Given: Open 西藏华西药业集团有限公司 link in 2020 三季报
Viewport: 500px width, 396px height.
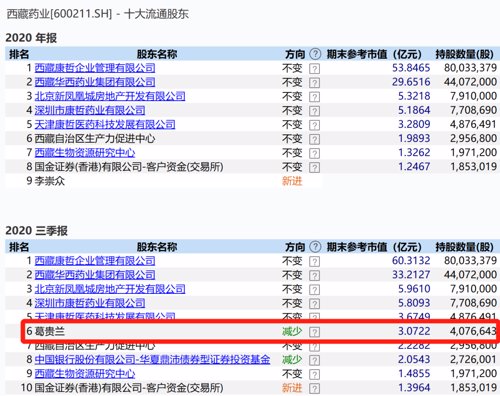Looking at the screenshot, I should click(x=95, y=275).
